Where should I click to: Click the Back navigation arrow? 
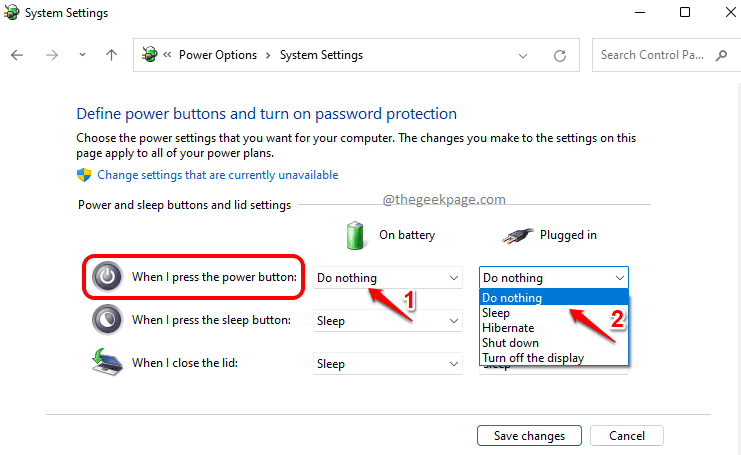coord(17,55)
